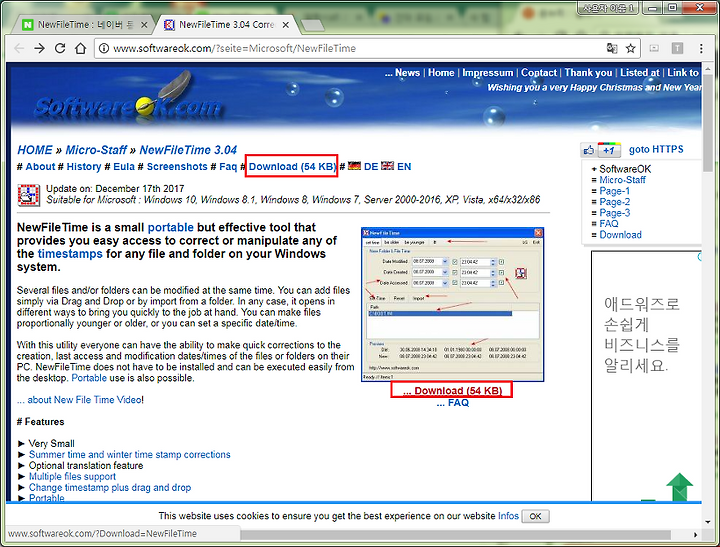
Task: Open the sidebar Page-2 link
Action: [614, 202]
